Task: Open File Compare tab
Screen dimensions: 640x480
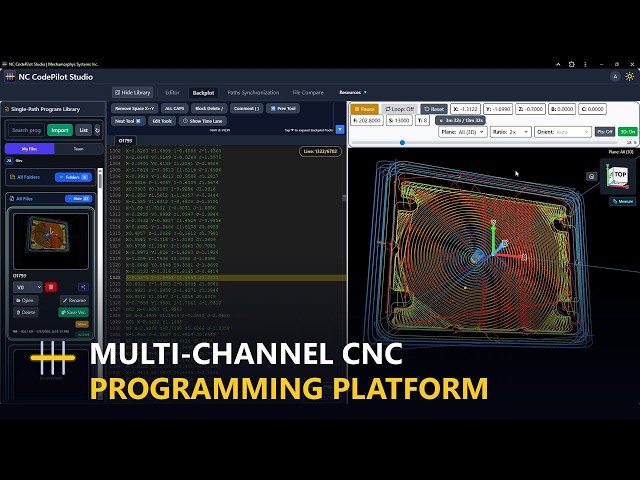Action: [x=308, y=93]
